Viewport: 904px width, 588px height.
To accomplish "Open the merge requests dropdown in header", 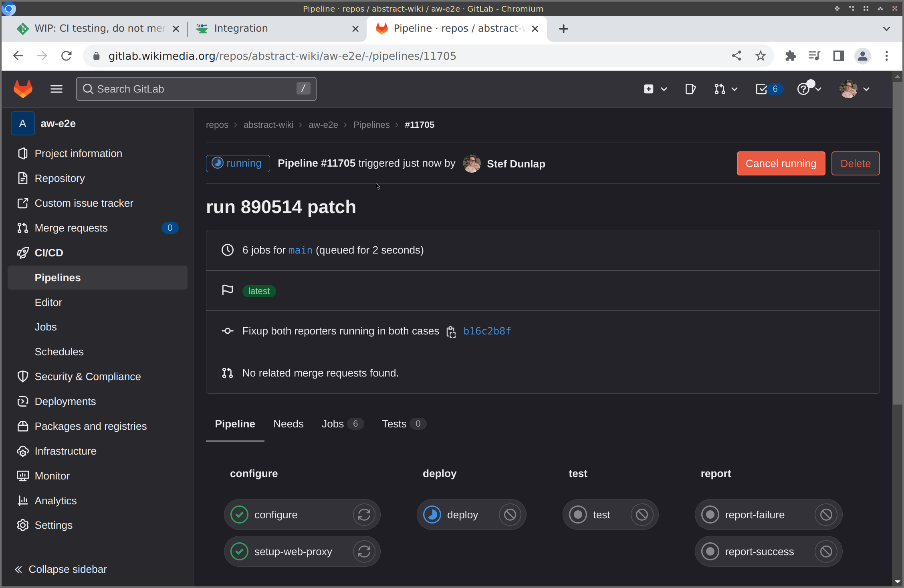I will click(x=725, y=89).
